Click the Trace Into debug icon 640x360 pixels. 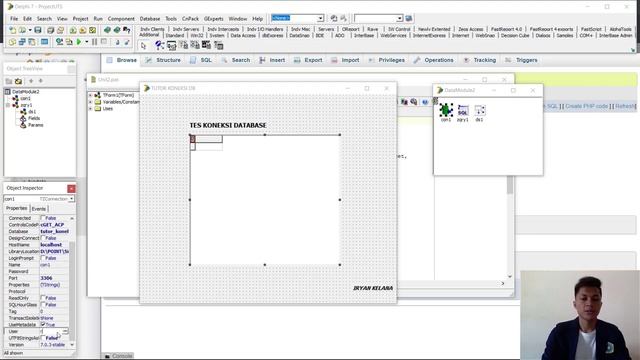pos(117,42)
